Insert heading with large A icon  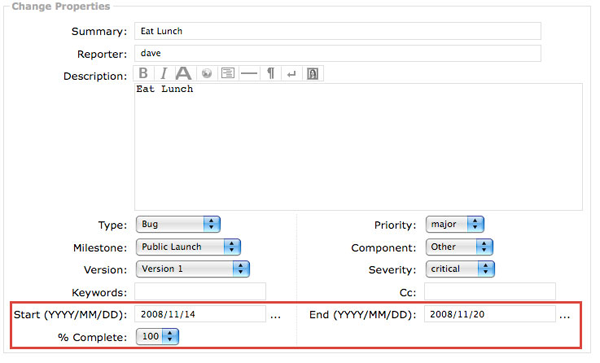pyautogui.click(x=184, y=73)
